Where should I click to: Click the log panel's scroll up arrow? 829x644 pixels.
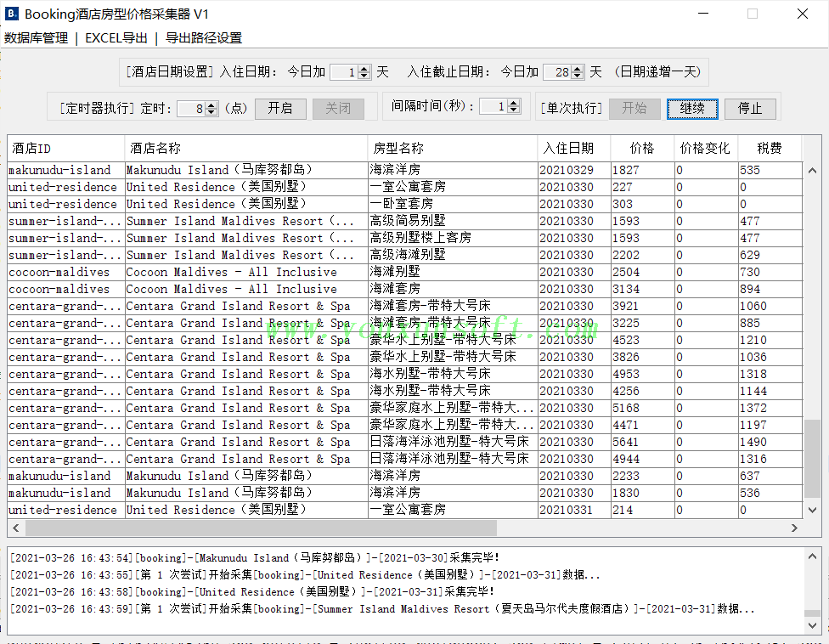pyautogui.click(x=812, y=556)
